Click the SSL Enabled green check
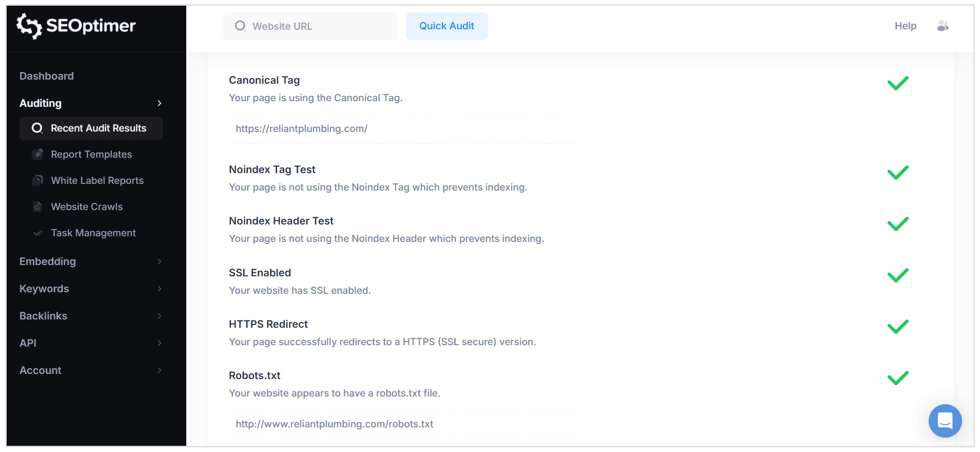 (897, 276)
